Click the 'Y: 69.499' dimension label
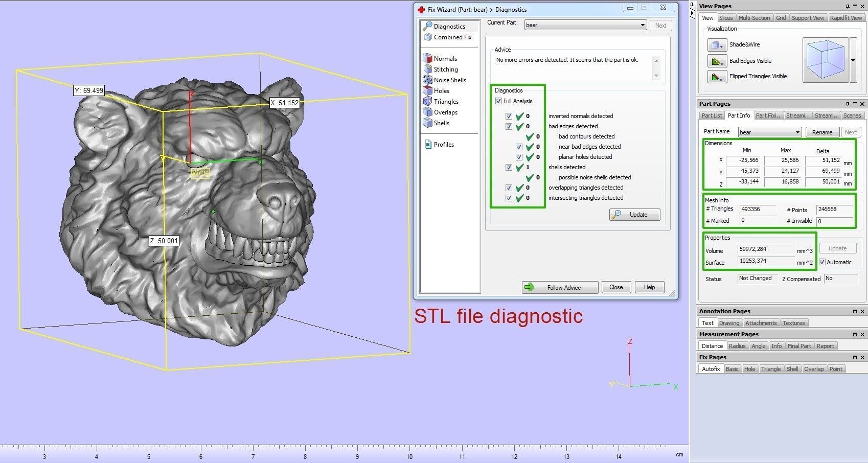 pyautogui.click(x=89, y=90)
